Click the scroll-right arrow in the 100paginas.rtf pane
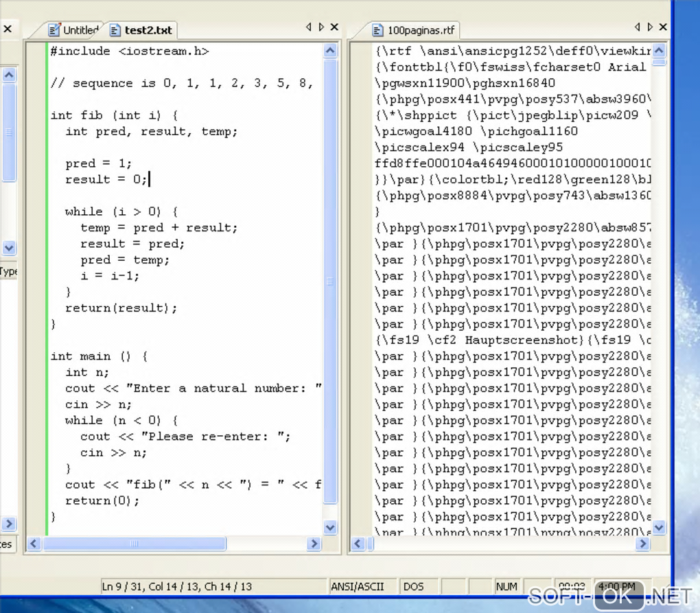 643,544
